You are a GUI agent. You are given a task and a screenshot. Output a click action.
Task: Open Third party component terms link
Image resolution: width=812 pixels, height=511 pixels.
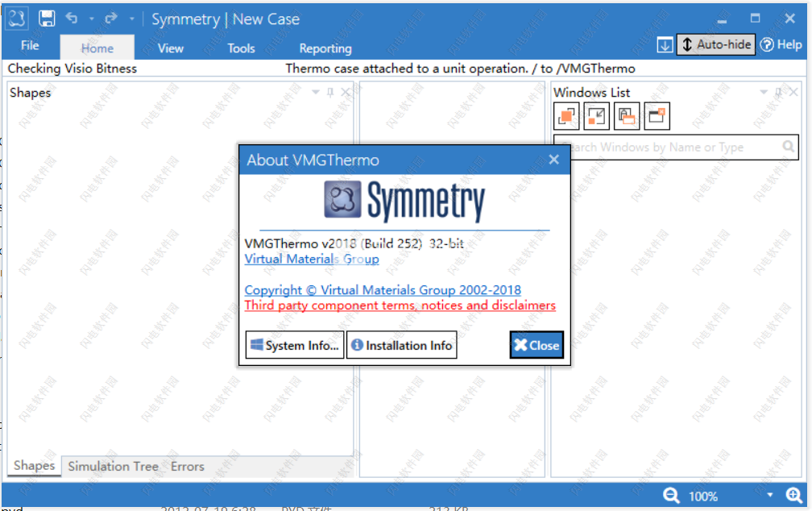pos(400,305)
